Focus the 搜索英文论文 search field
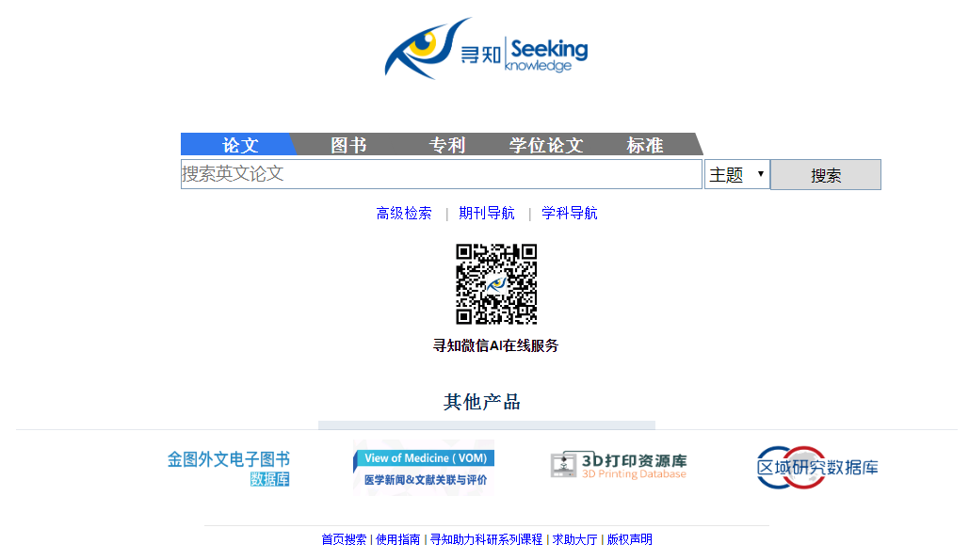Image resolution: width=969 pixels, height=560 pixels. [442, 174]
